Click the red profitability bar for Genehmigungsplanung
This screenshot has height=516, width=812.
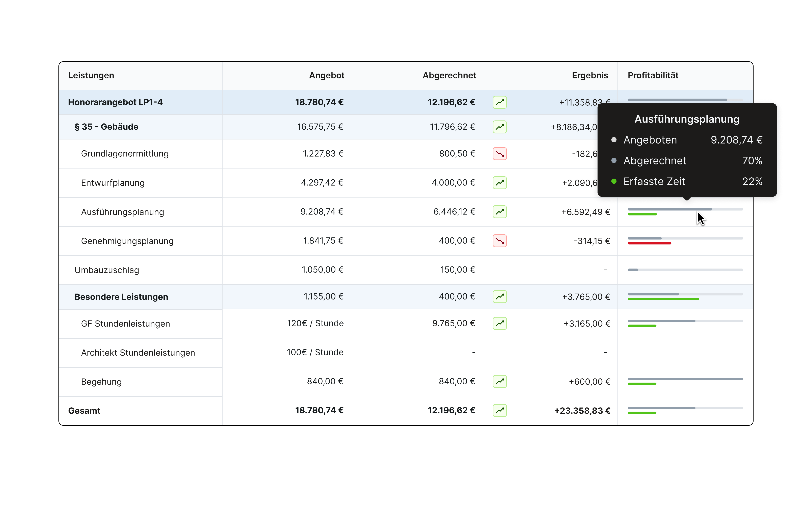coord(649,243)
